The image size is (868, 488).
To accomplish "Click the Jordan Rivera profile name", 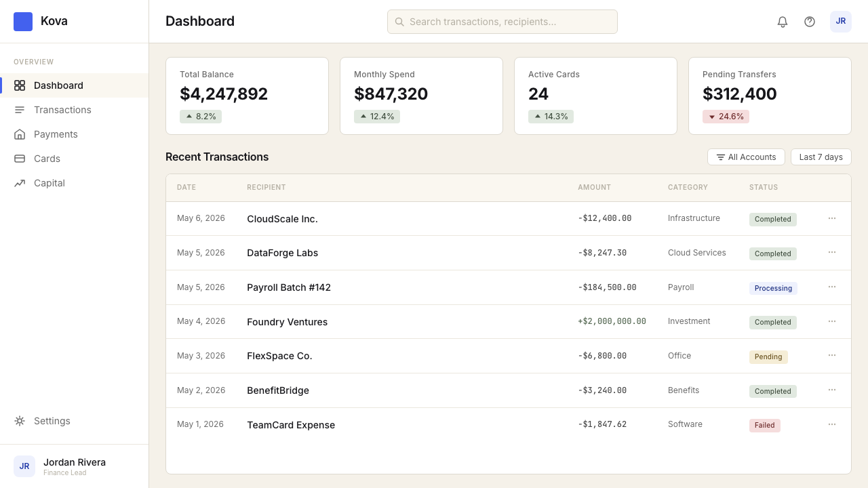I will point(75,462).
